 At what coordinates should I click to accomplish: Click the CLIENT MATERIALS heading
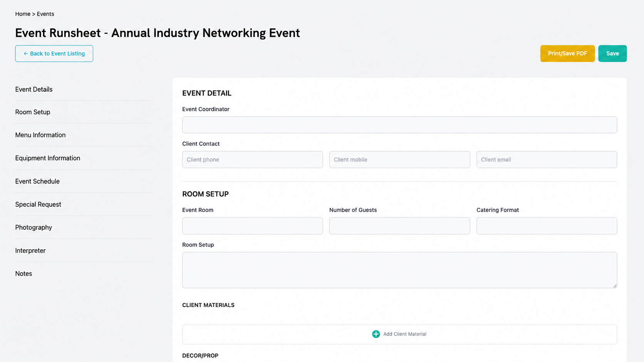pyautogui.click(x=208, y=305)
